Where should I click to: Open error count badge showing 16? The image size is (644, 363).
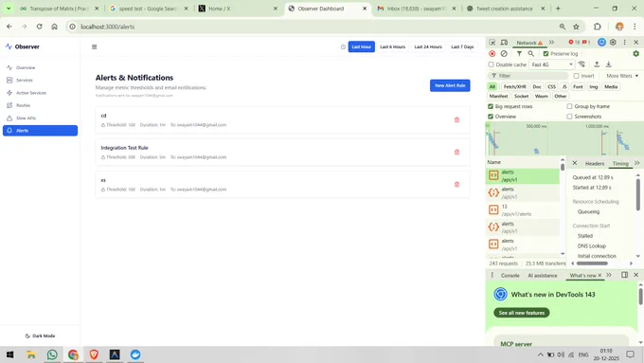[574, 43]
